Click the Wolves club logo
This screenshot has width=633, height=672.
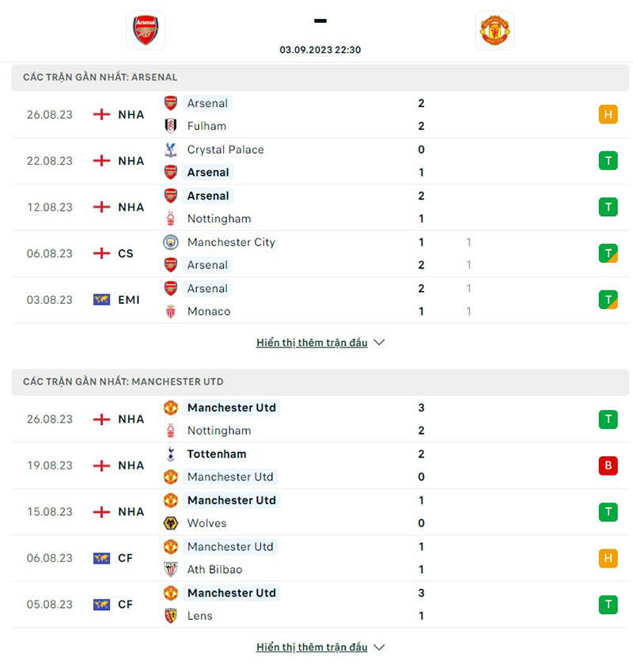pyautogui.click(x=171, y=523)
